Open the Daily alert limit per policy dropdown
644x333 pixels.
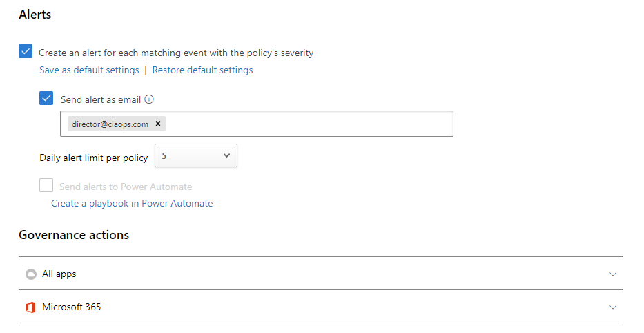[195, 156]
